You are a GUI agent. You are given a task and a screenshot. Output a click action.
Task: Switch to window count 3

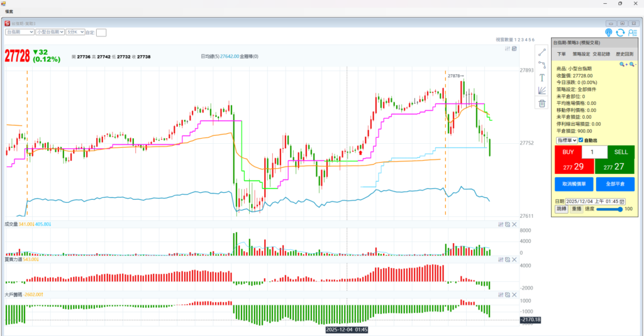(x=522, y=40)
